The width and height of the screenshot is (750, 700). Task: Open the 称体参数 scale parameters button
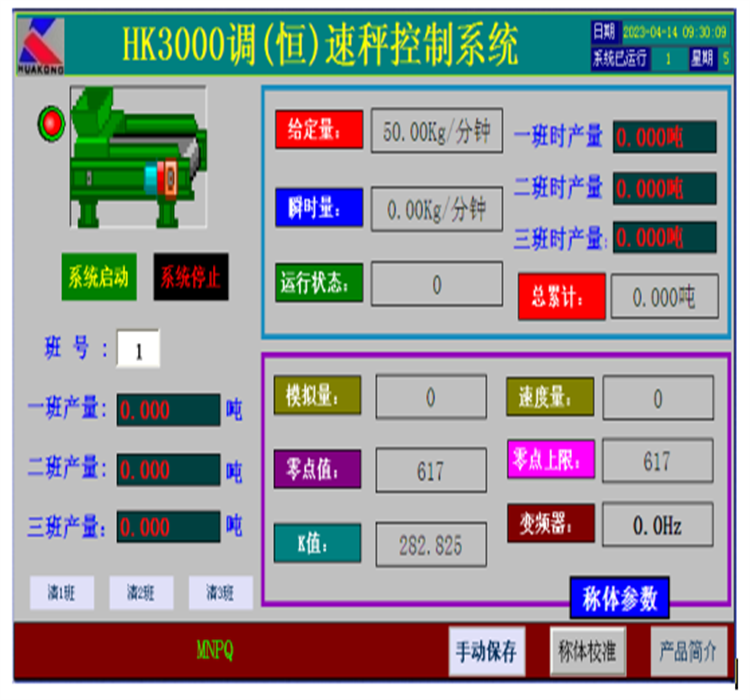coord(619,598)
